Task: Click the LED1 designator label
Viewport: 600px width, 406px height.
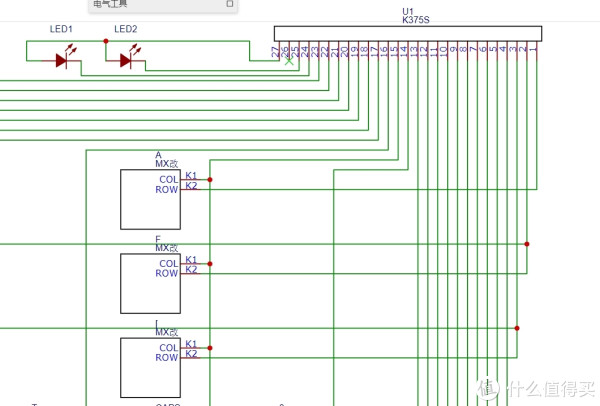Action: 61,29
